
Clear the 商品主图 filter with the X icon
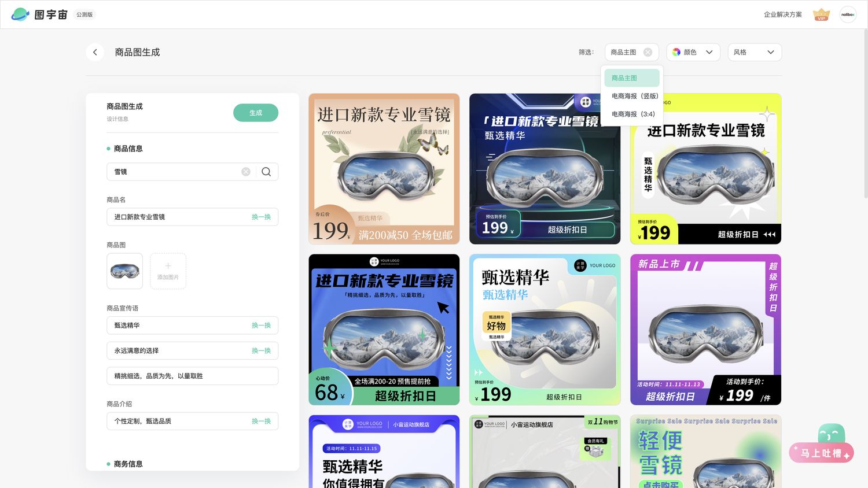pyautogui.click(x=648, y=52)
